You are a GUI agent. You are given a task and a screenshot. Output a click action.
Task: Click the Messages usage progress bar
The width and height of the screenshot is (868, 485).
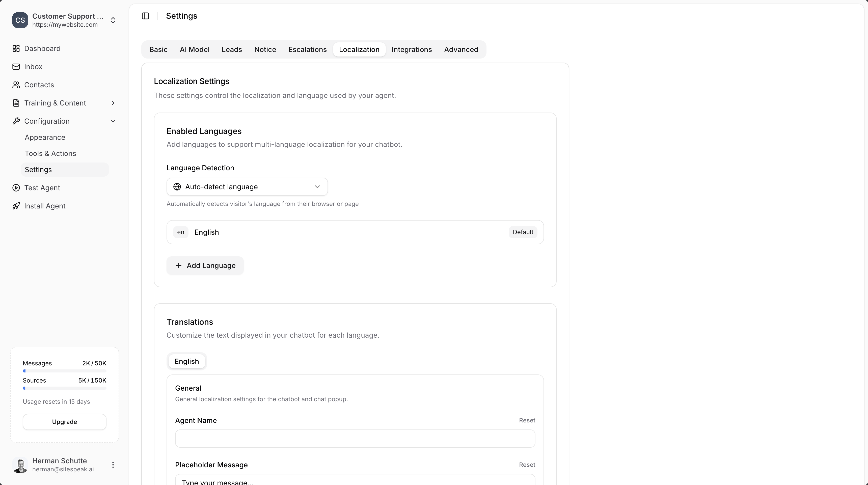64,371
